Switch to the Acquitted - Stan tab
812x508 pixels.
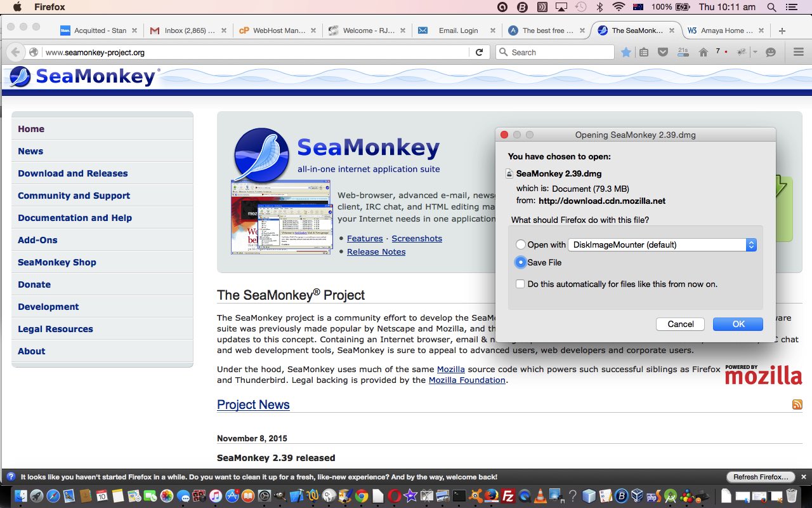(x=100, y=30)
